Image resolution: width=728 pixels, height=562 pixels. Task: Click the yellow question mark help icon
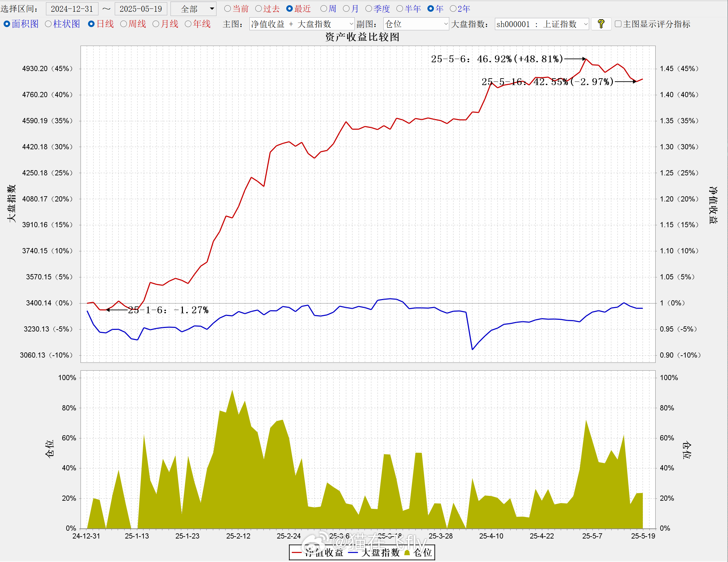601,24
